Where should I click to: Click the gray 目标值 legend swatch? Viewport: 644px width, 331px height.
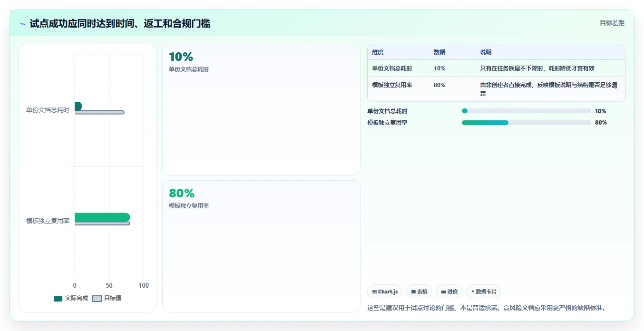pyautogui.click(x=97, y=299)
